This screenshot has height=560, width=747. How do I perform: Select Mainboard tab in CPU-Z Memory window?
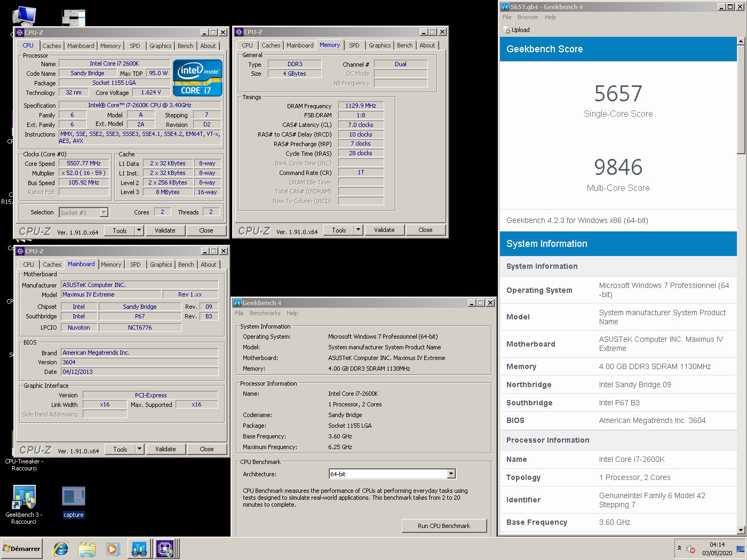pyautogui.click(x=300, y=45)
